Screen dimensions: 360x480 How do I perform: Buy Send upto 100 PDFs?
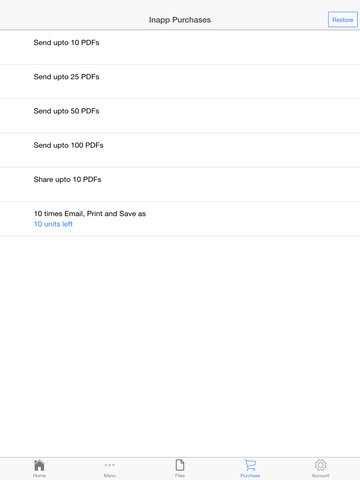pos(180,150)
